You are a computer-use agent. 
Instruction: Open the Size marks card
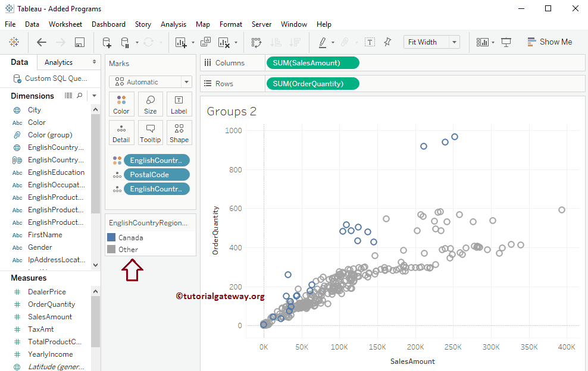click(x=151, y=105)
